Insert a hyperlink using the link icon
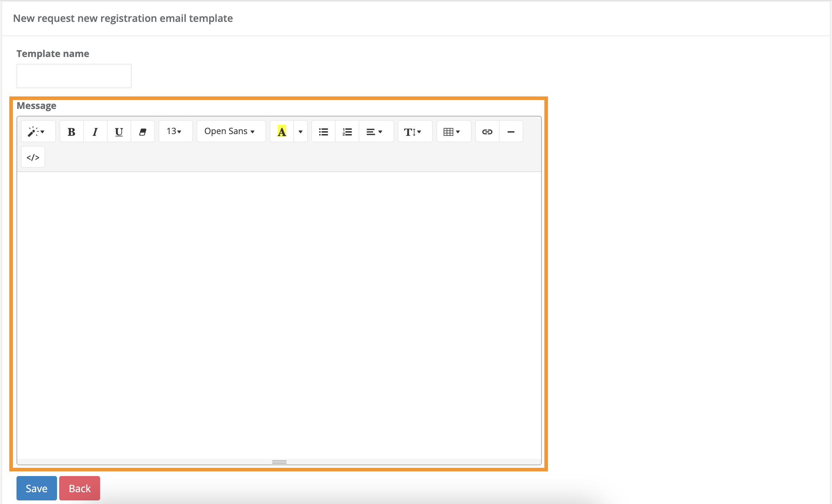 click(x=487, y=131)
